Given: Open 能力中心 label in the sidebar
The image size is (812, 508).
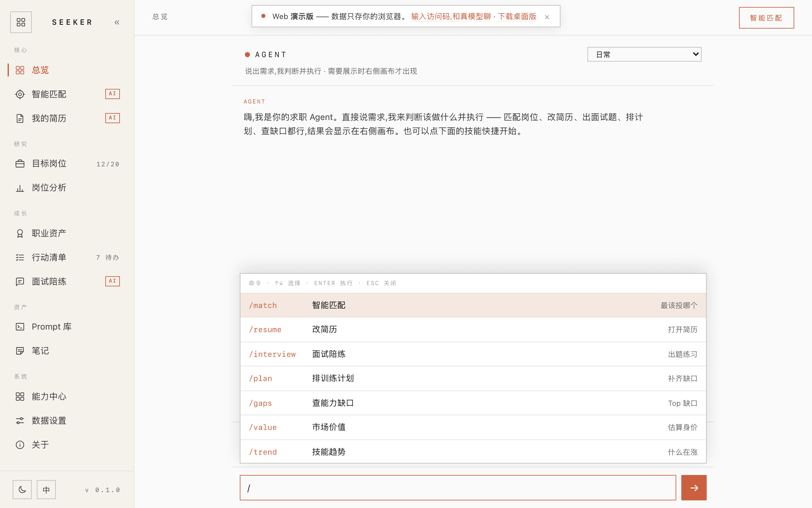Looking at the screenshot, I should [x=49, y=397].
